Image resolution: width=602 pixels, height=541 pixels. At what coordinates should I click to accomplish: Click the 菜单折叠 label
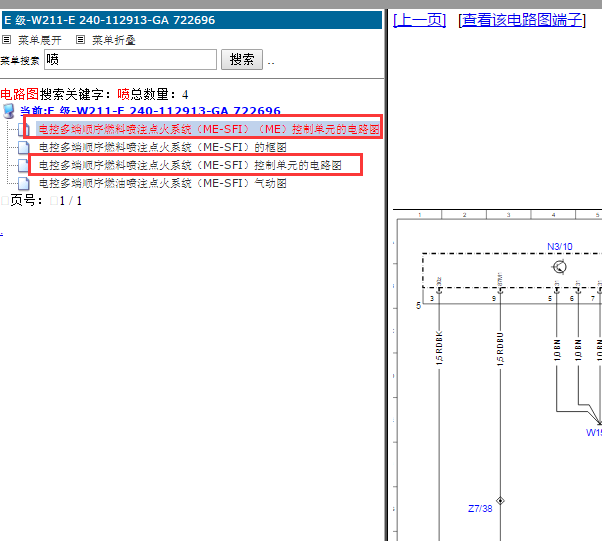pyautogui.click(x=114, y=40)
